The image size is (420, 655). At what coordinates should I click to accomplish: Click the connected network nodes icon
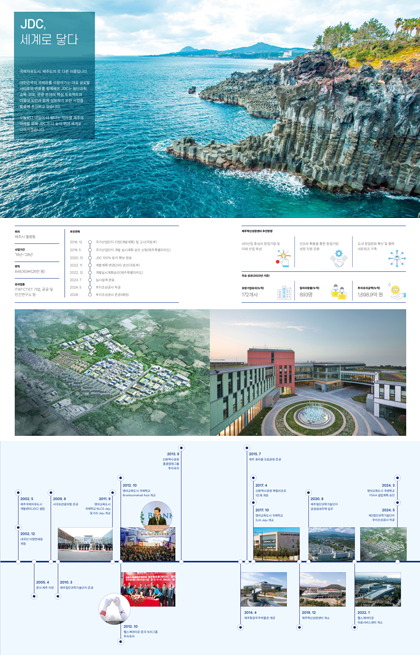pyautogui.click(x=397, y=258)
